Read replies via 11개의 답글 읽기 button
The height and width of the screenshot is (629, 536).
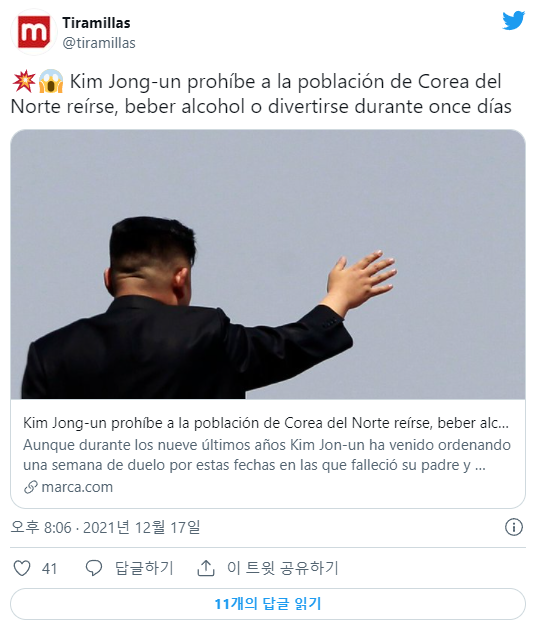(268, 604)
